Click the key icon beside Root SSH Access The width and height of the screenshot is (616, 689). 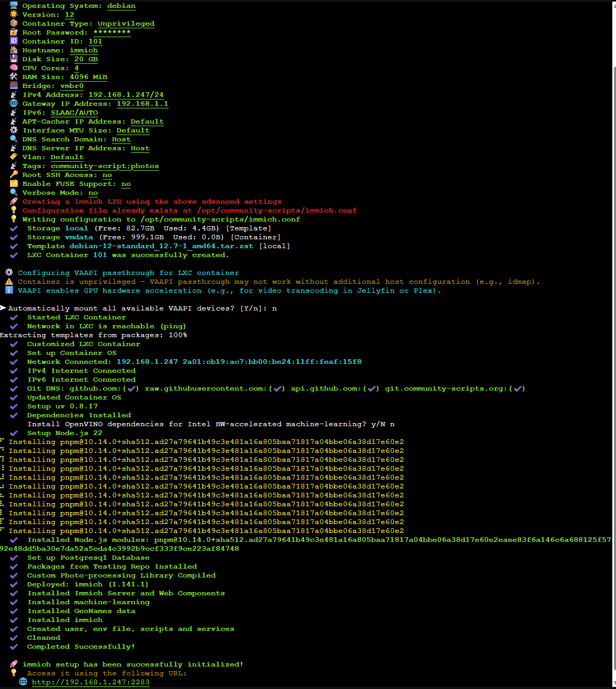point(14,174)
